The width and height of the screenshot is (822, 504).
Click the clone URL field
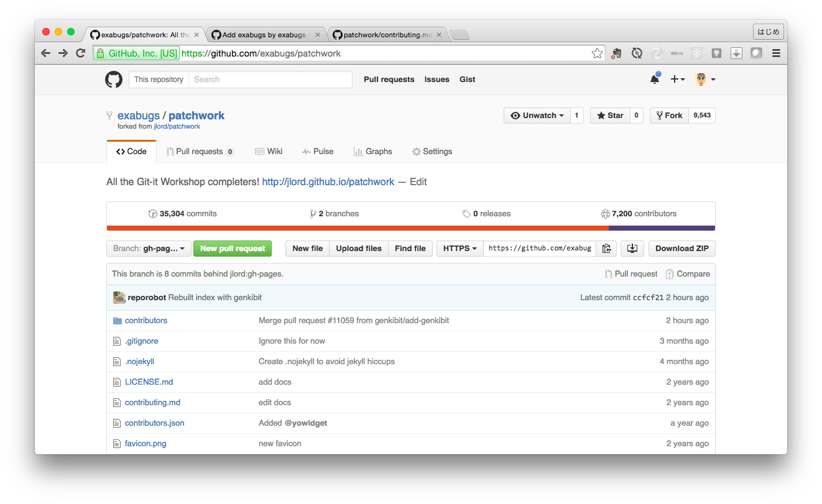tap(540, 249)
